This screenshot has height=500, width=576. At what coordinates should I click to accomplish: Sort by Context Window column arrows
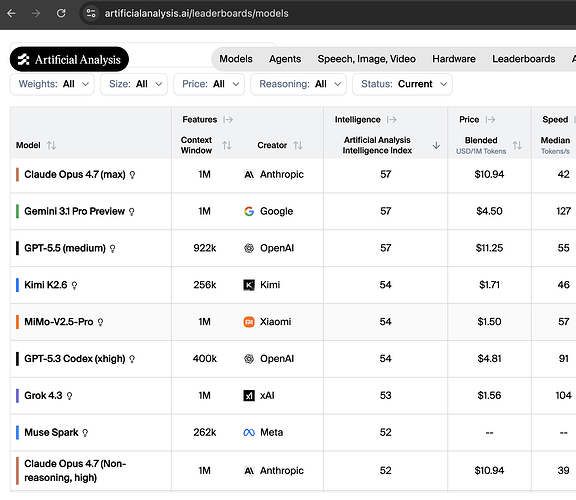pyautogui.click(x=227, y=145)
